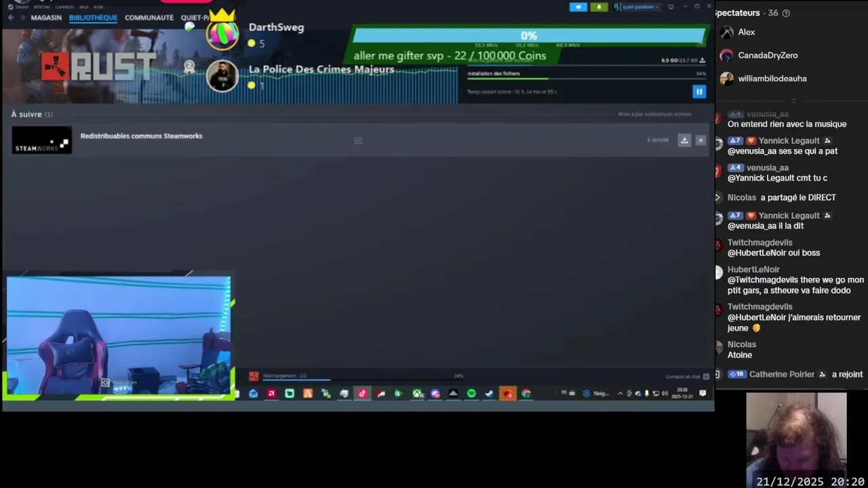Open the Contacts menu
This screenshot has width=868, height=488.
point(64,7)
